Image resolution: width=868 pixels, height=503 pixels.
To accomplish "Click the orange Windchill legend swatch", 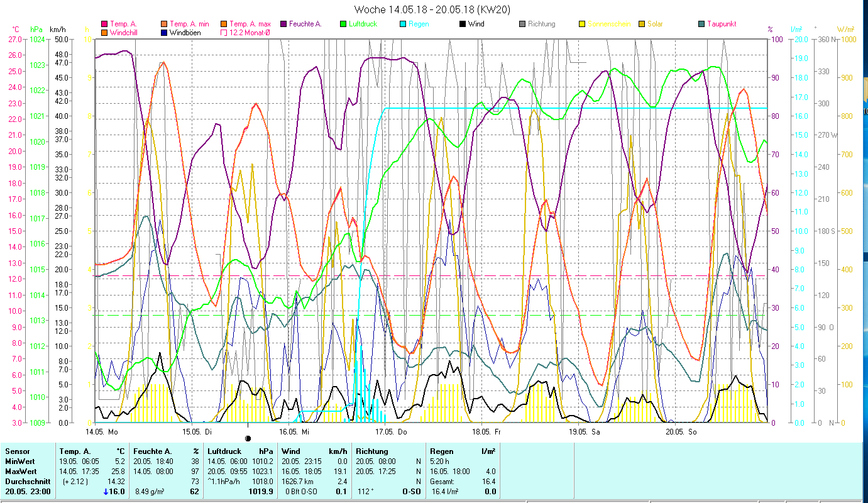I will point(104,32).
